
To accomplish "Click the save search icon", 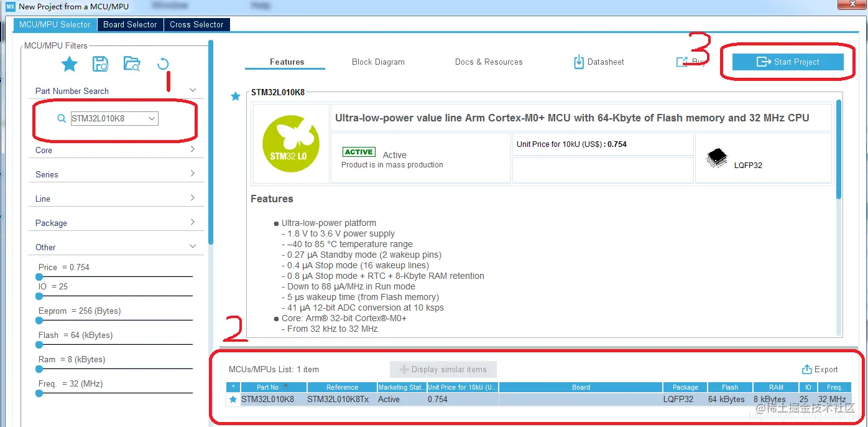I will (x=100, y=63).
